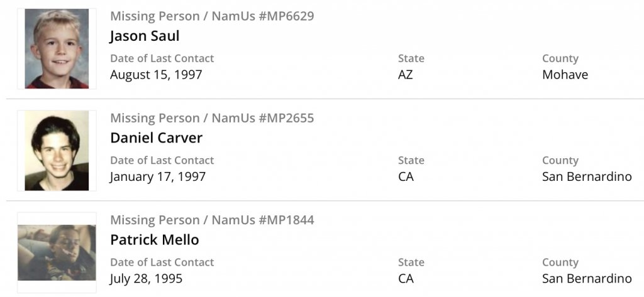
Task: Click the AZ state value
Action: point(406,75)
